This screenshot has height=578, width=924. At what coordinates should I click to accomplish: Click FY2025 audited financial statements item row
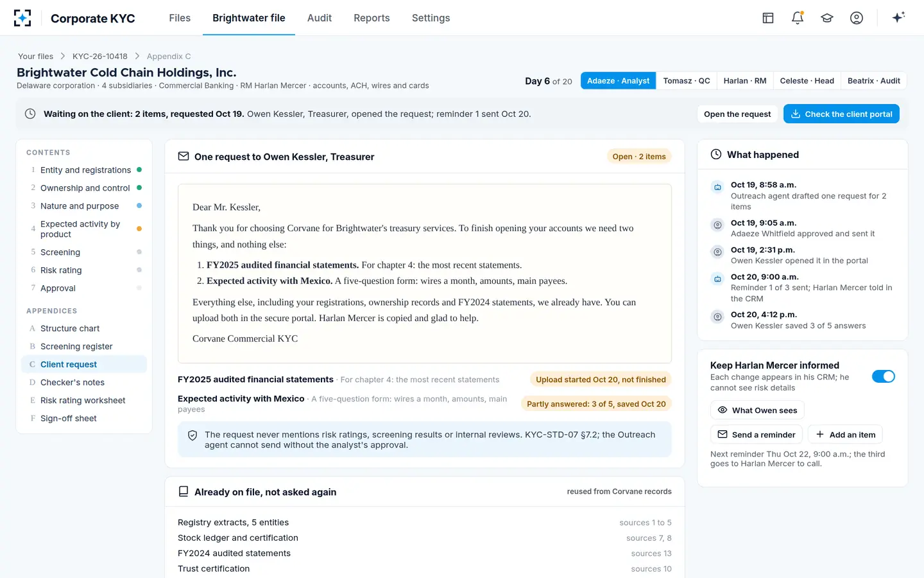point(425,380)
